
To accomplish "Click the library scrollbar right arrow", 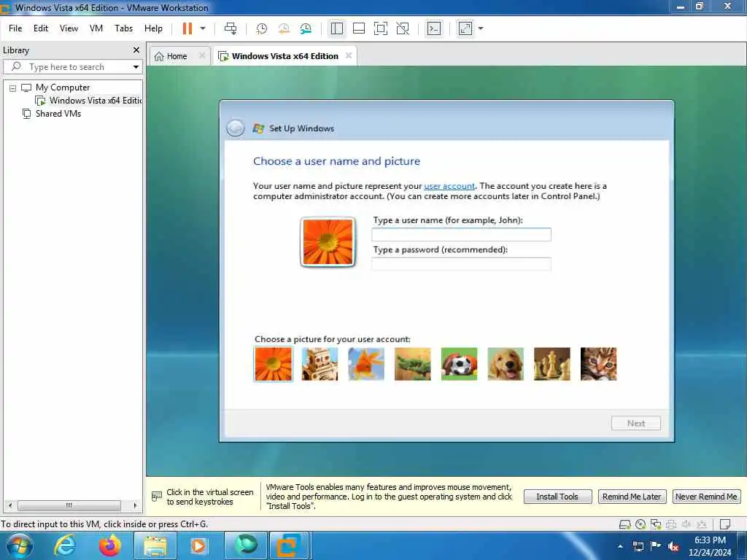I will coord(135,505).
